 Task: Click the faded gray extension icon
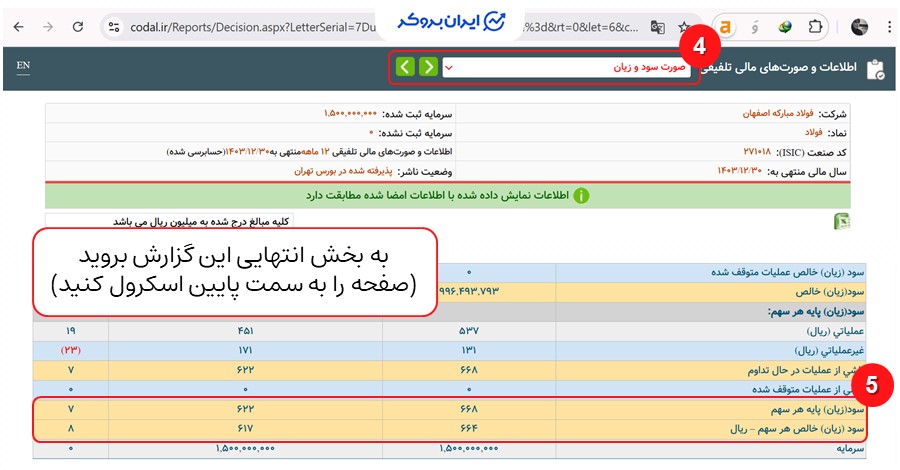755,27
